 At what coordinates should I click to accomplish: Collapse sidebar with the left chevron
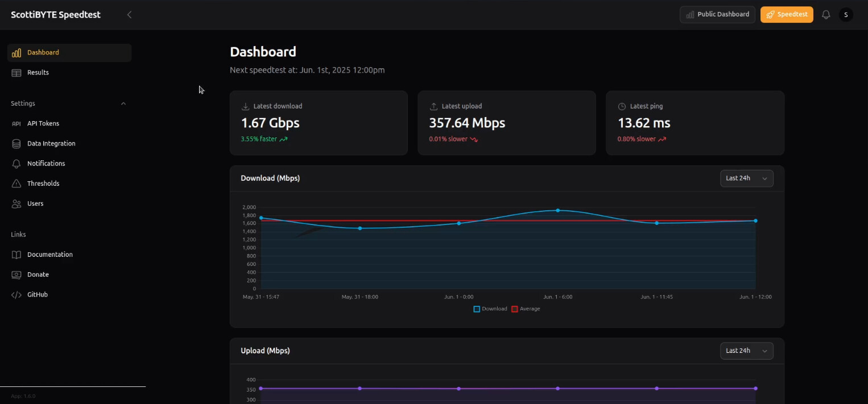[129, 15]
